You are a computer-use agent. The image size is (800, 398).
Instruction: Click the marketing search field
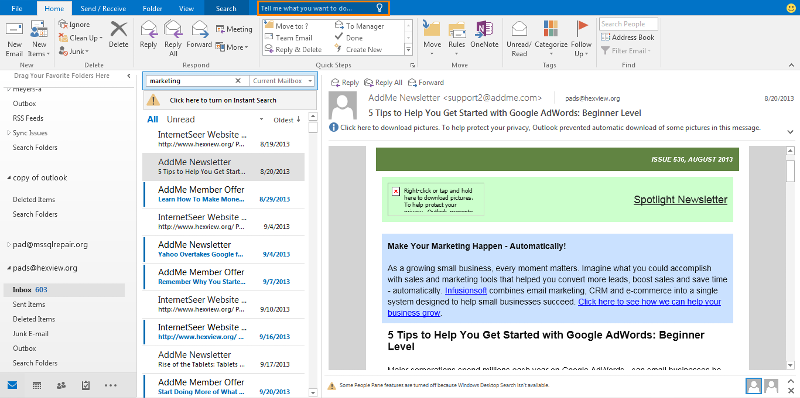(190, 81)
